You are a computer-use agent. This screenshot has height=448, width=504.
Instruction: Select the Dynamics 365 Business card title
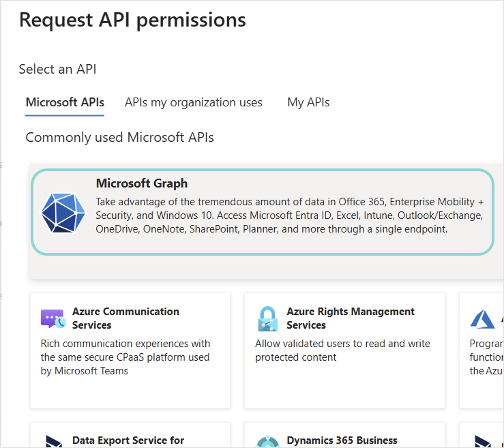coord(342,440)
